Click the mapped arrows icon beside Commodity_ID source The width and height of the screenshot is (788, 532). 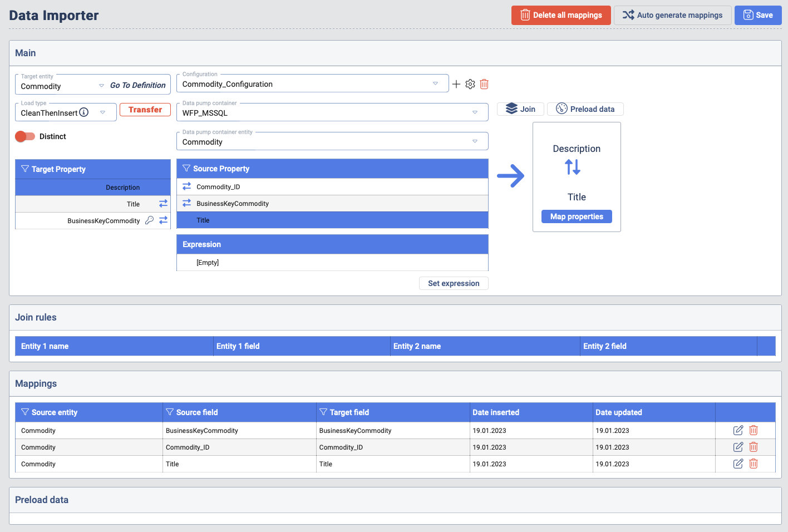[187, 186]
